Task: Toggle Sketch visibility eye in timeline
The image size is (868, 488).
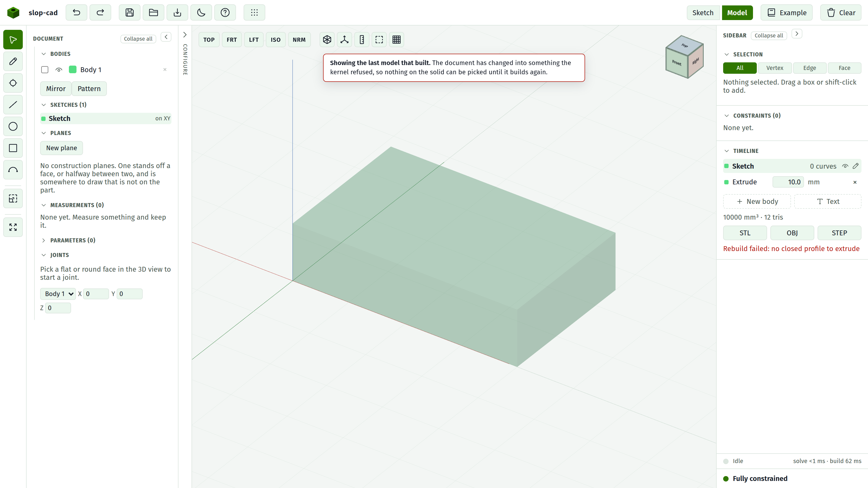Action: tap(845, 166)
